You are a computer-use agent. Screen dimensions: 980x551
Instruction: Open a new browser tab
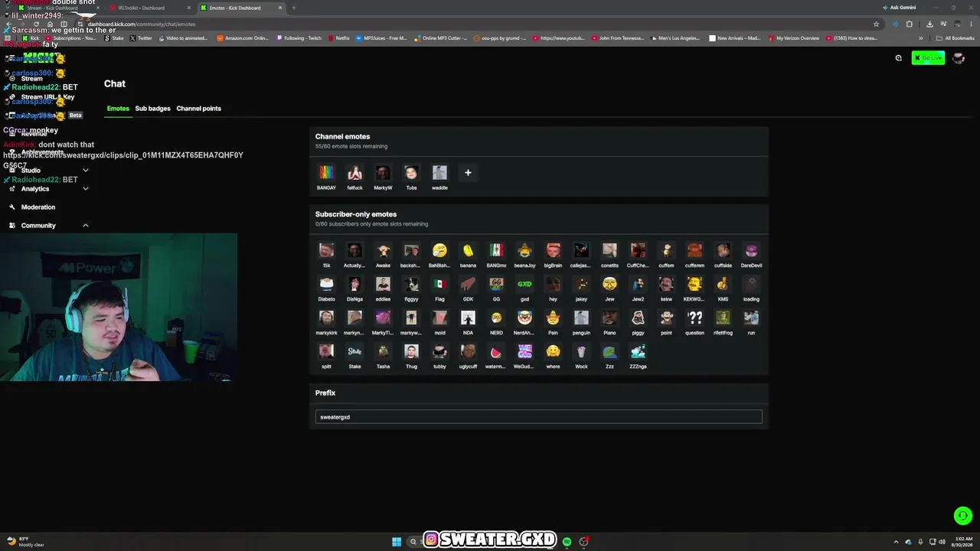point(294,8)
